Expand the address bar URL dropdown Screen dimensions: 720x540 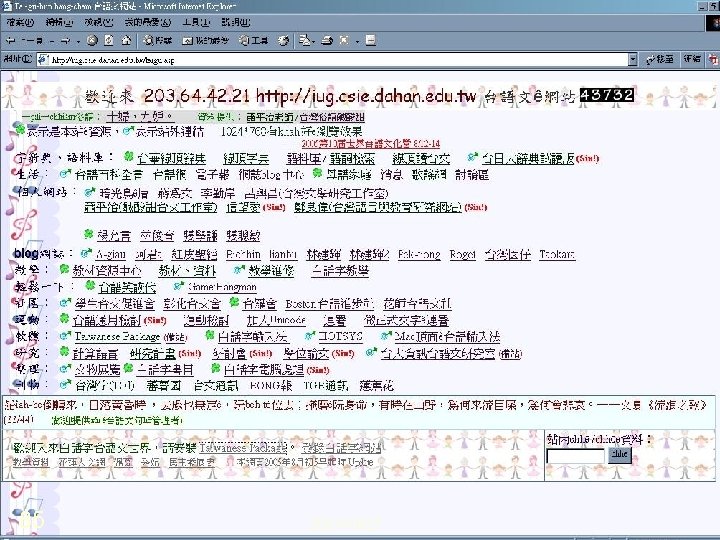[x=633, y=59]
